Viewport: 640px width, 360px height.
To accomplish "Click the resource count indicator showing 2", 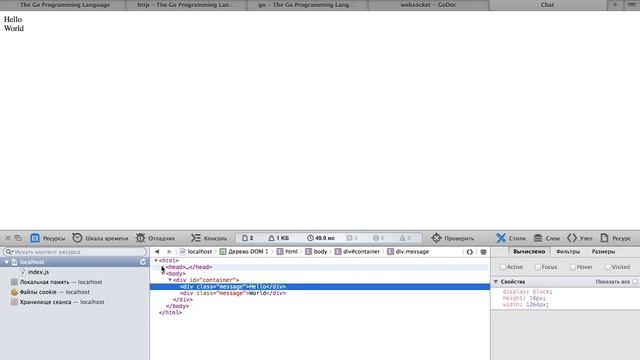I will click(248, 238).
